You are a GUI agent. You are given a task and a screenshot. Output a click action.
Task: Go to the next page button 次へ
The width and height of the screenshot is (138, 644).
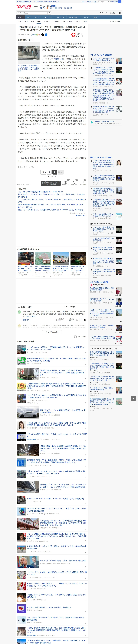click(x=60, y=172)
